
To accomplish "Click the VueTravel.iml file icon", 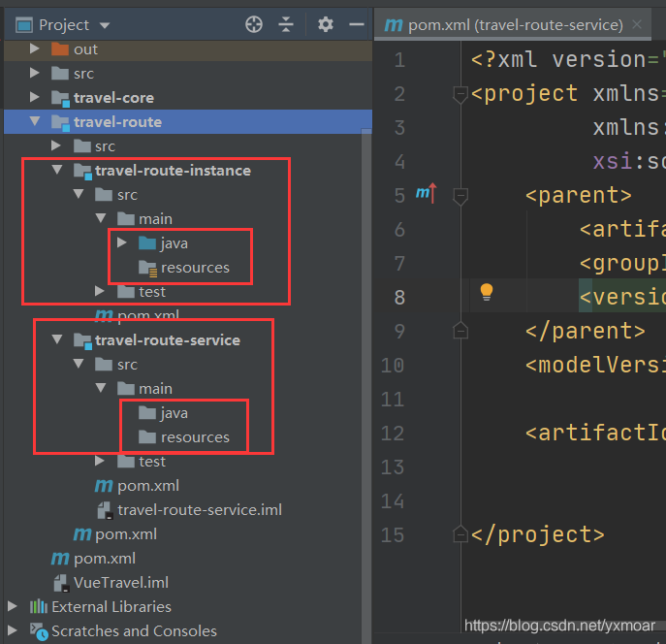I will [61, 583].
